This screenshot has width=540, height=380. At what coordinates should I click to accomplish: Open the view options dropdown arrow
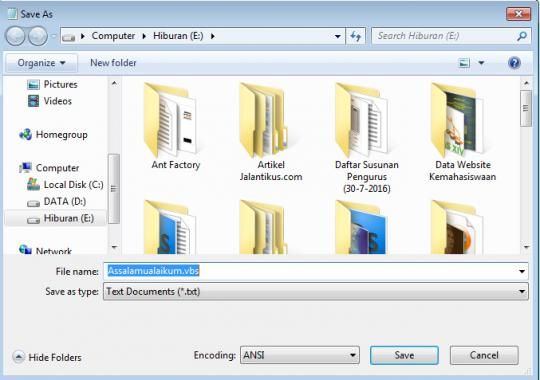point(481,63)
